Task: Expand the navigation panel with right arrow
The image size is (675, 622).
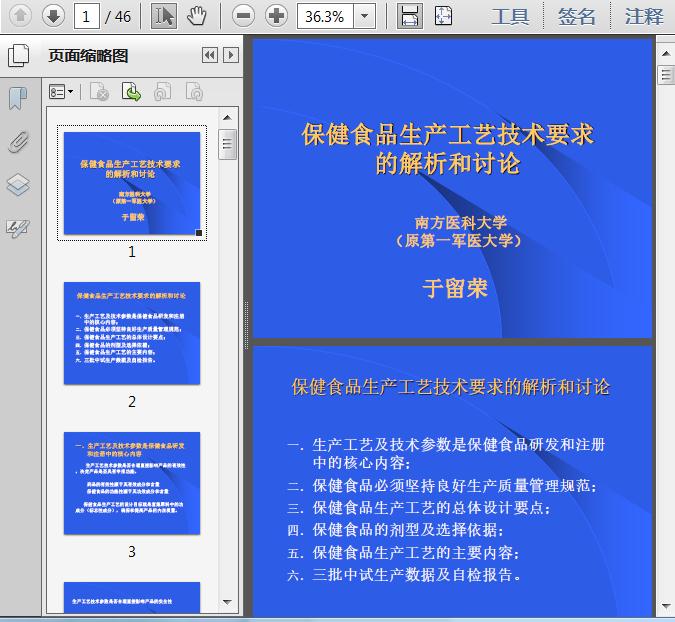Action: [231, 55]
